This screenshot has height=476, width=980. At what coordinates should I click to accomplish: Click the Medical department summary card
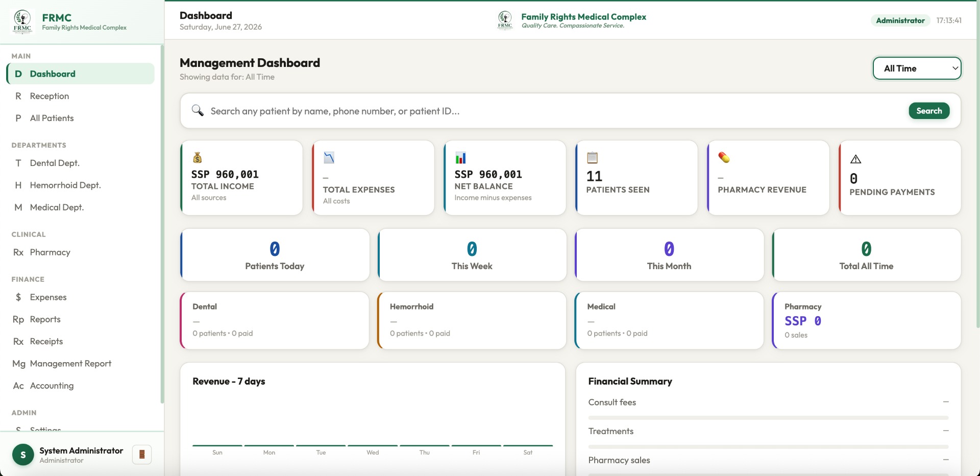(669, 320)
